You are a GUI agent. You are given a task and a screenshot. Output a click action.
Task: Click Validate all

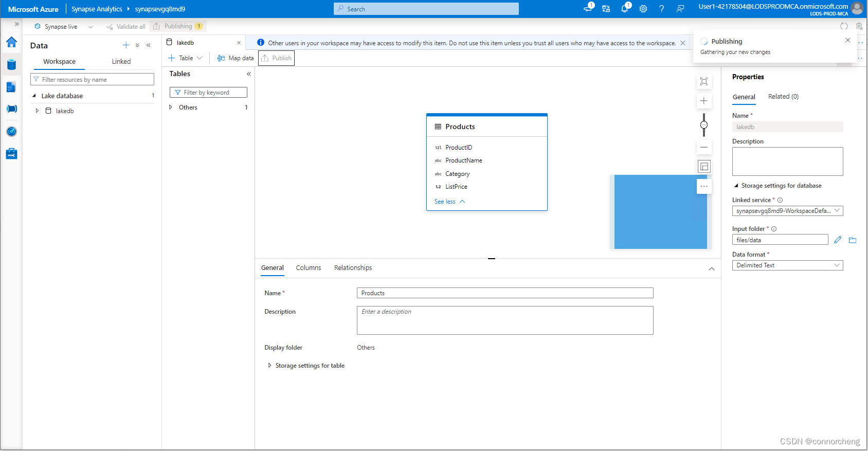coord(125,27)
